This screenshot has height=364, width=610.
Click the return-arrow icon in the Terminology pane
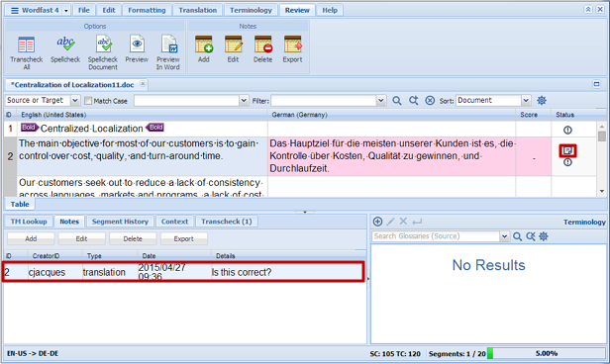[417, 222]
